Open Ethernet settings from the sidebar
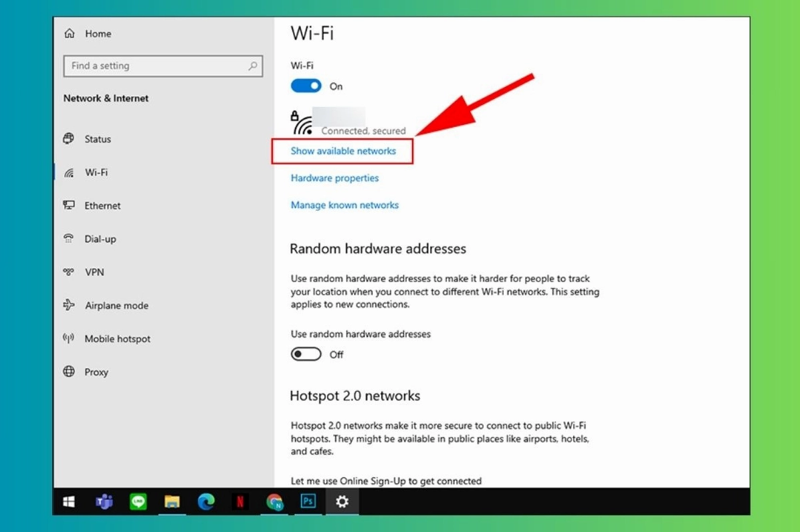 (x=102, y=205)
